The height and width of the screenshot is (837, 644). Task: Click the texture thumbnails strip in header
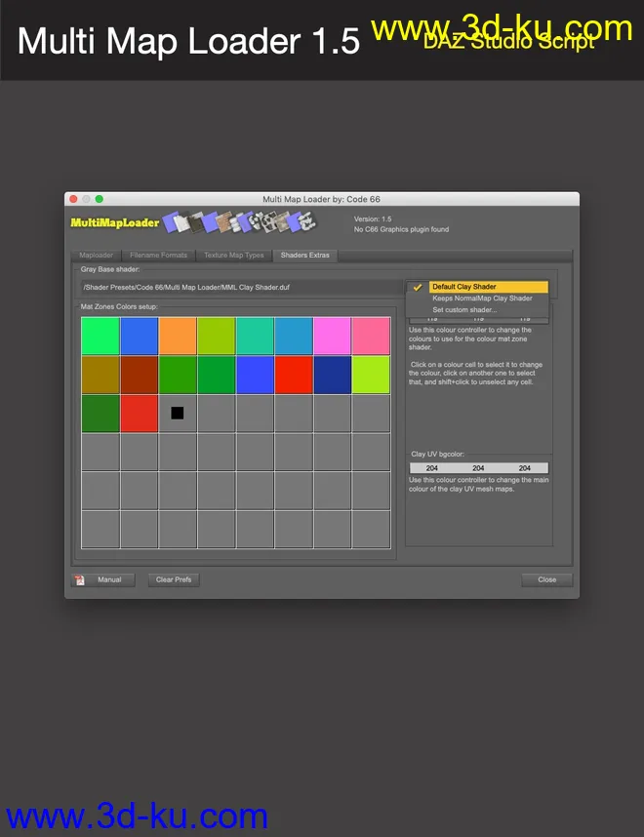[x=242, y=222]
